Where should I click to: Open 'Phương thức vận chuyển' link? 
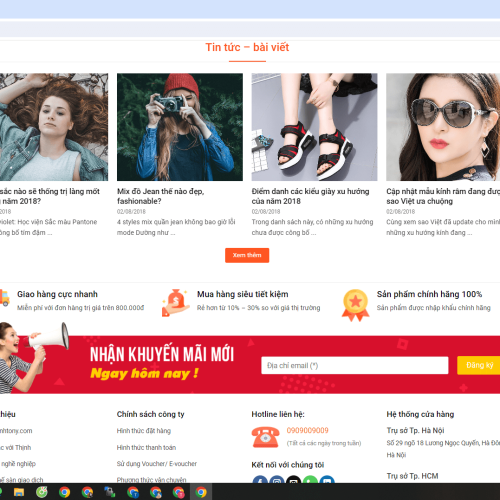point(151,480)
